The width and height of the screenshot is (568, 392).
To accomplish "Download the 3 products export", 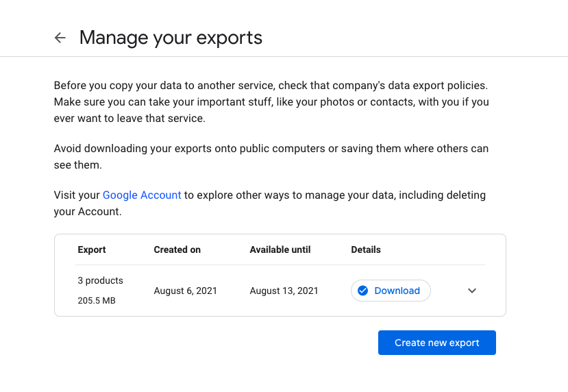I will (x=391, y=291).
